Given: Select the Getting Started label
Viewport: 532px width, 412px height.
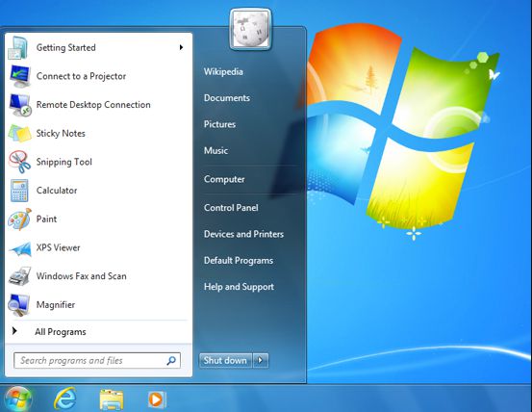Looking at the screenshot, I should [65, 47].
